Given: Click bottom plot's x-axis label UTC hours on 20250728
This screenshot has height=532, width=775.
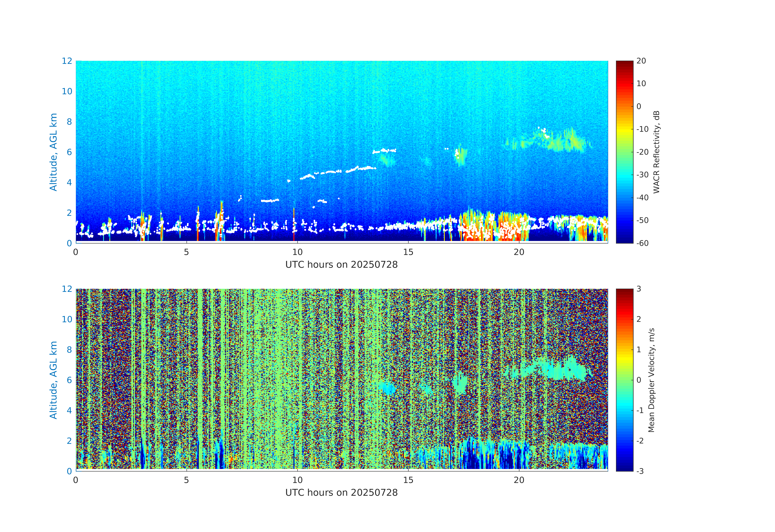Looking at the screenshot, I should pos(341,493).
